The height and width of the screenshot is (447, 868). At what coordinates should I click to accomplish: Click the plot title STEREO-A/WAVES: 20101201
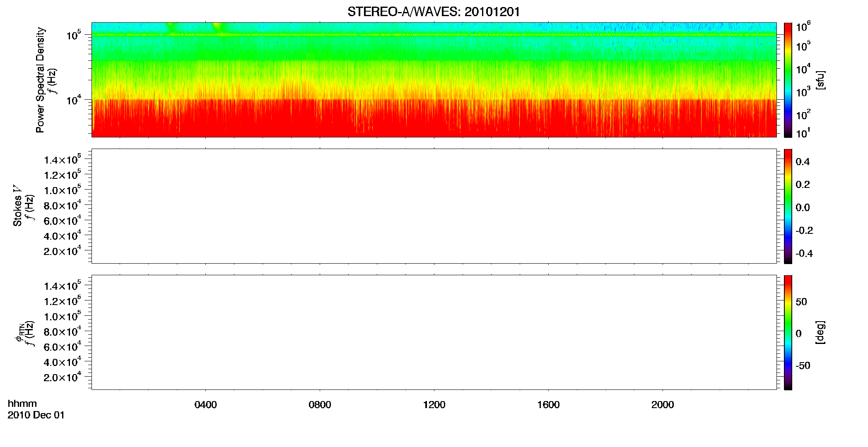434,12
